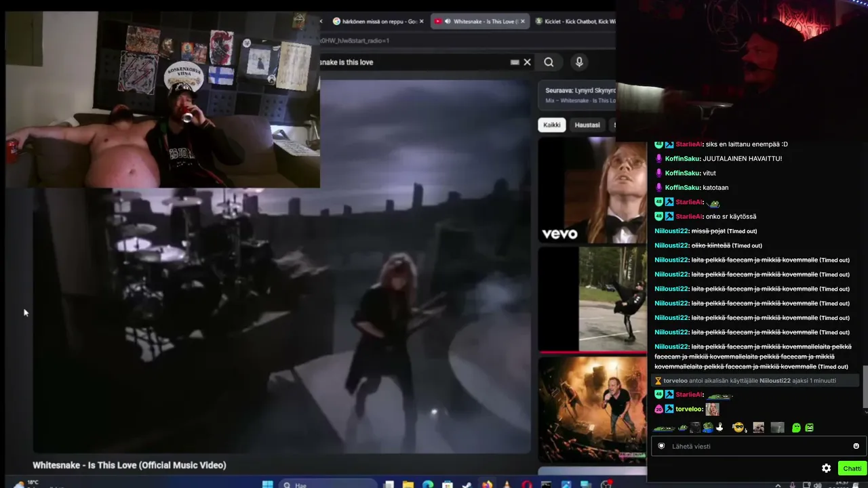
Task: Click KoffinSaku name beside JUUTALAINEN HAVAITTU!
Action: (682, 159)
